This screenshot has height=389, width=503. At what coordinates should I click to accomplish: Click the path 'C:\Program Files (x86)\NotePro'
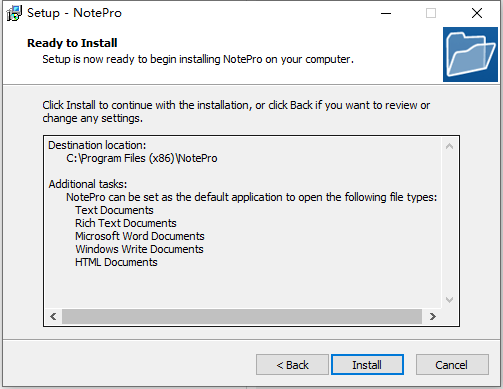[x=142, y=158]
